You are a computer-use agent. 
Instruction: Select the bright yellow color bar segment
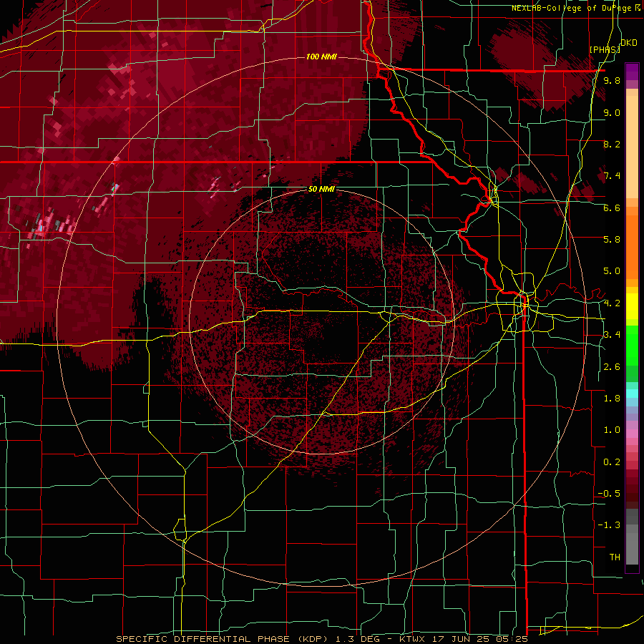[632, 306]
